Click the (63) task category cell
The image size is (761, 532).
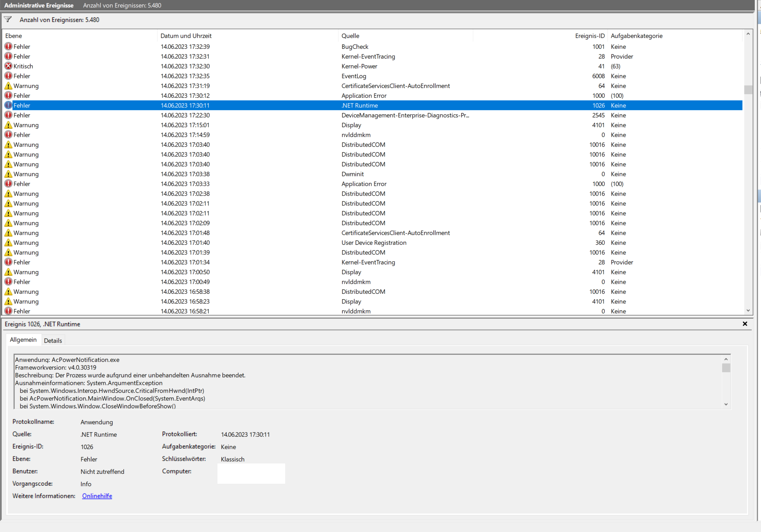[x=616, y=66]
